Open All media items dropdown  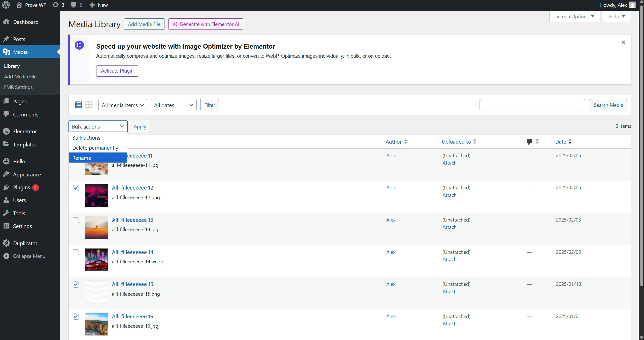(123, 105)
